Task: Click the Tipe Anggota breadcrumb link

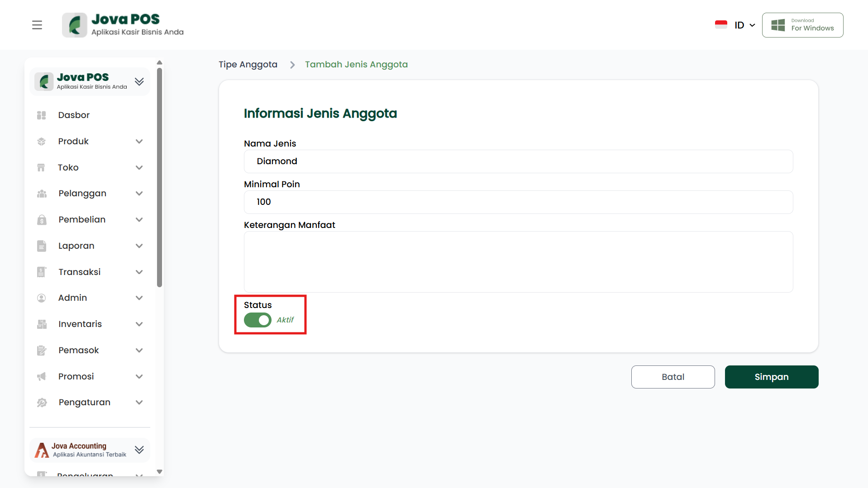Action: pos(248,65)
